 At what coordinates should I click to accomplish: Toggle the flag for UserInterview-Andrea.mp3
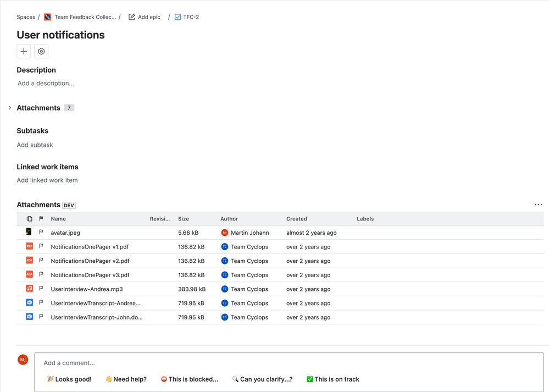point(41,288)
